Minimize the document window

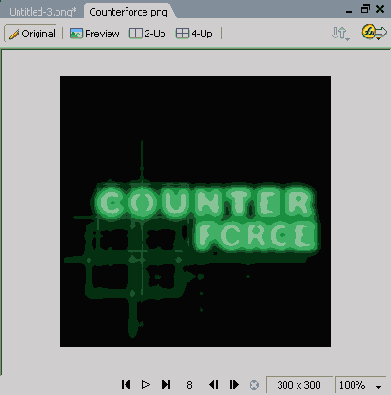tap(349, 11)
